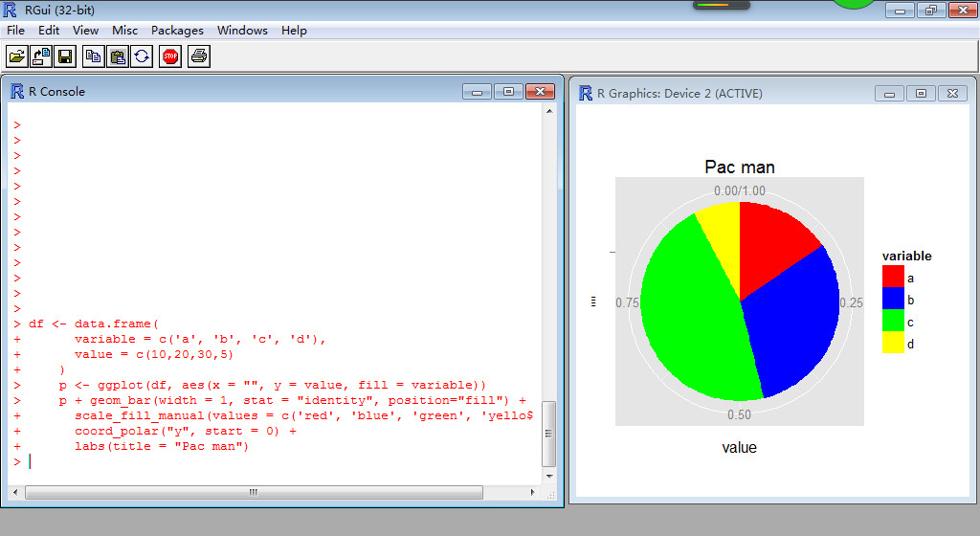
Task: Open the Windows menu
Action: pyautogui.click(x=242, y=30)
